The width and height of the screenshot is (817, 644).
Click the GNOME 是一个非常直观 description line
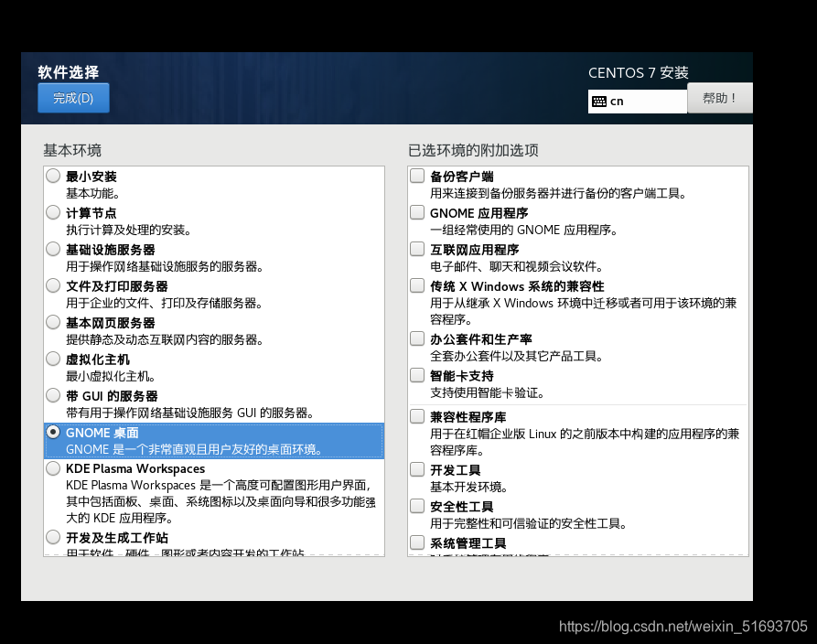[194, 449]
